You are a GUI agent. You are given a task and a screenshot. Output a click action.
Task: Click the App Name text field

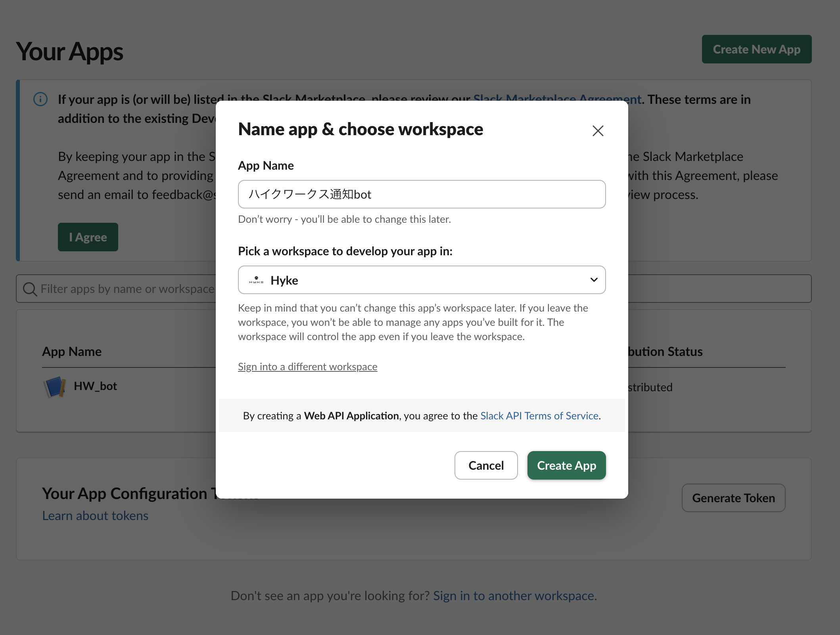(x=422, y=194)
